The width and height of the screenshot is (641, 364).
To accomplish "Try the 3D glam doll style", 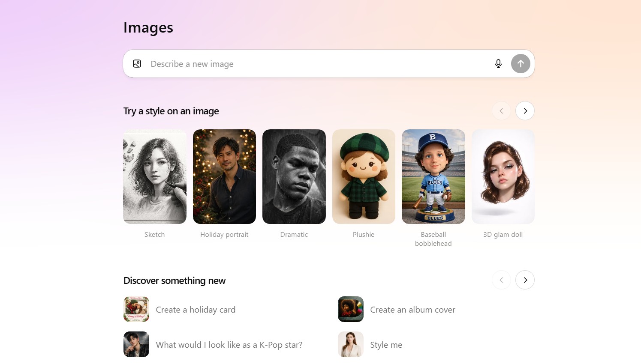I will pyautogui.click(x=503, y=176).
